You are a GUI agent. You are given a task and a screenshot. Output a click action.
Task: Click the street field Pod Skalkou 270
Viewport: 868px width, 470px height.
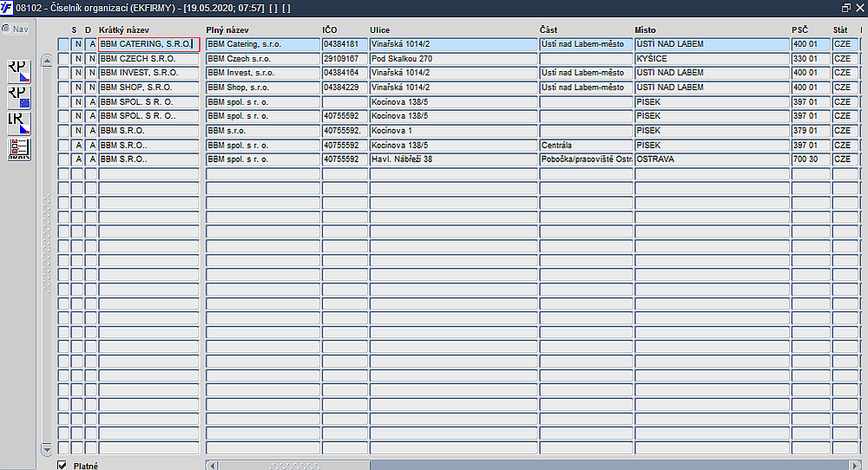[x=453, y=59]
